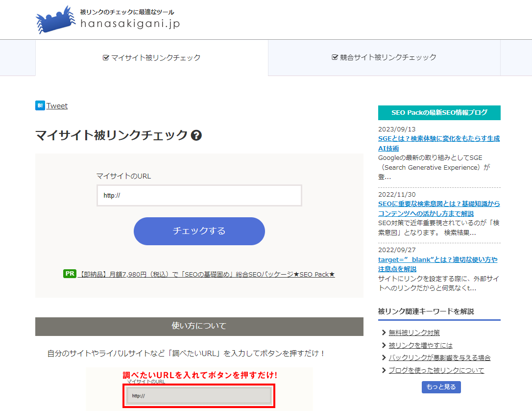Click the Hatena bookmark B! icon
Screen dimensions: 532x411
tap(40, 105)
